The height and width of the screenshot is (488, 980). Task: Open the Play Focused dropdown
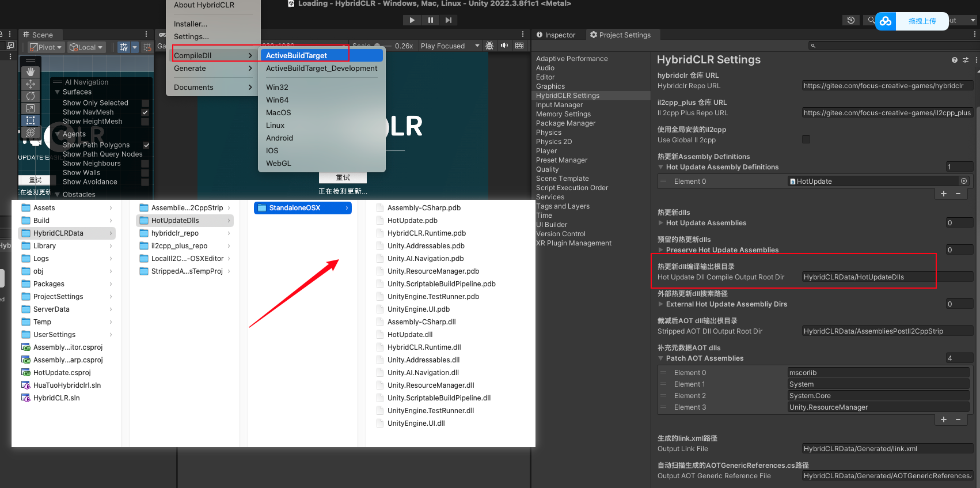[x=450, y=46]
